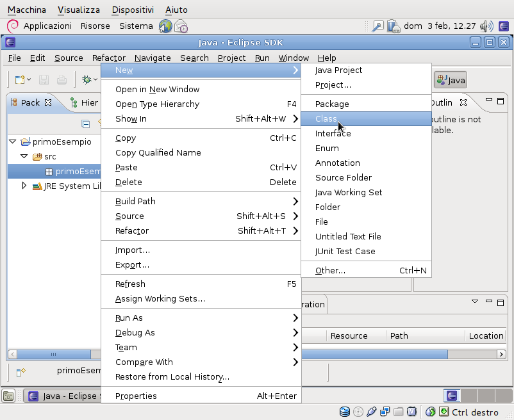The image size is (514, 420).
Task: Open the Window menu in menu bar
Action: (x=294, y=58)
